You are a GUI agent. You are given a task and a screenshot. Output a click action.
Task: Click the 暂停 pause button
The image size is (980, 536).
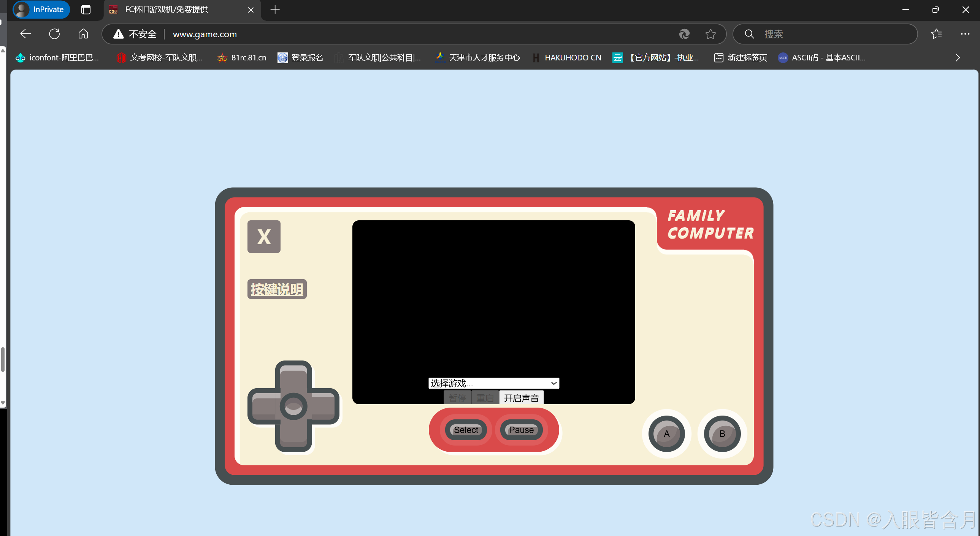[457, 398]
